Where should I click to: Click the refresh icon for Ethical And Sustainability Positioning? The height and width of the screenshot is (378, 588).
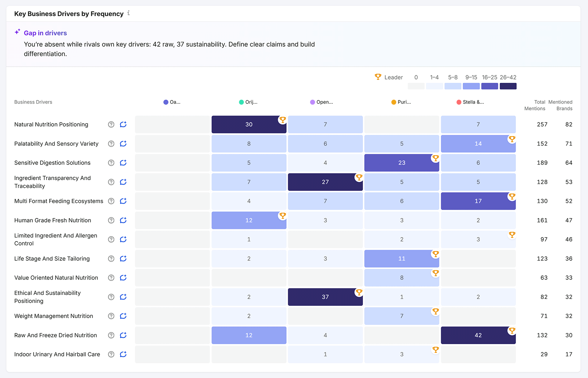(x=123, y=297)
